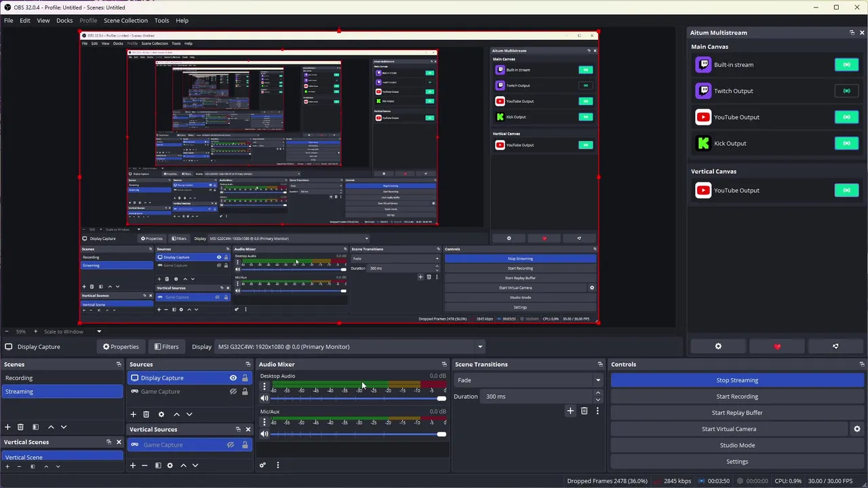This screenshot has height=488, width=868.
Task: Toggle lock on Game Capture in Sources
Action: (x=245, y=392)
